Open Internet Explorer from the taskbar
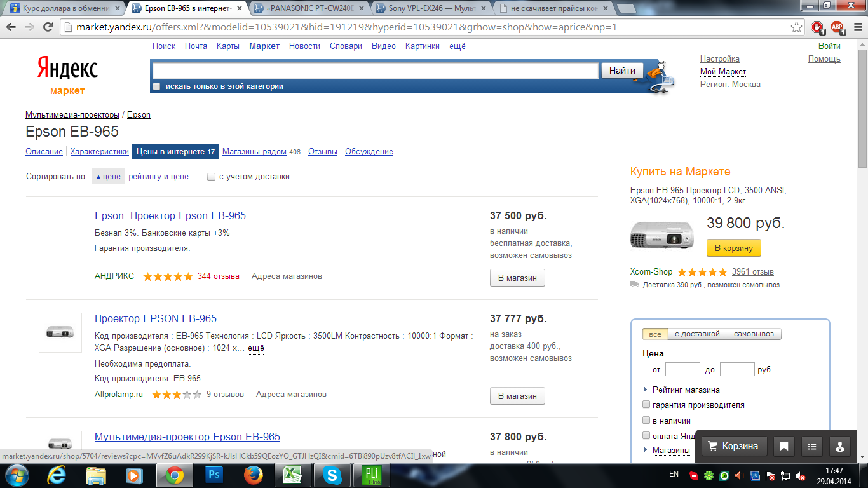This screenshot has width=868, height=488. click(x=57, y=475)
